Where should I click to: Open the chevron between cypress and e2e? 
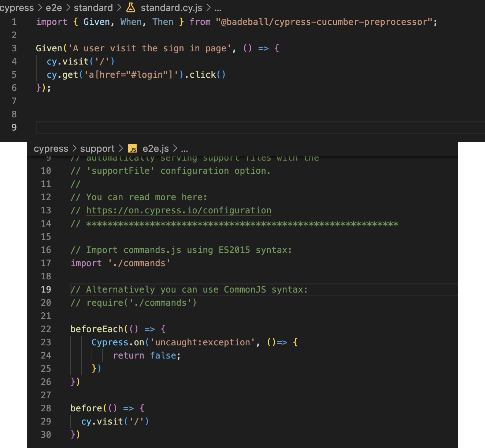tap(39, 8)
